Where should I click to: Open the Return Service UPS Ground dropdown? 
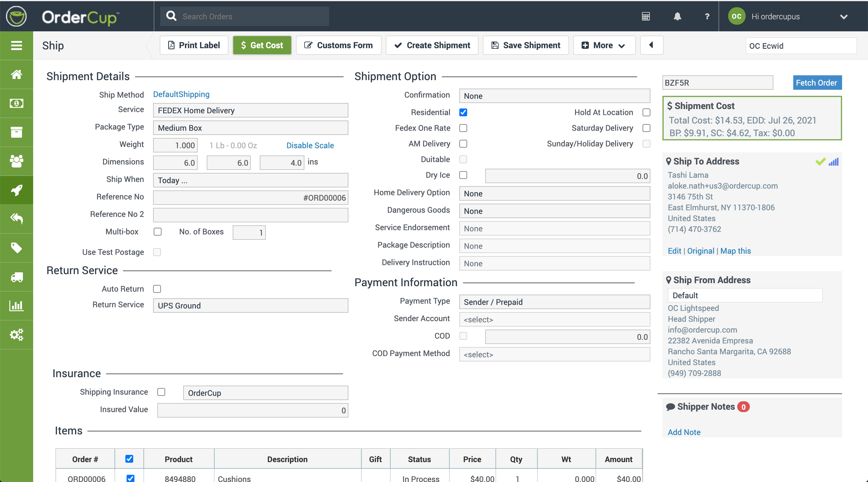[x=250, y=305]
